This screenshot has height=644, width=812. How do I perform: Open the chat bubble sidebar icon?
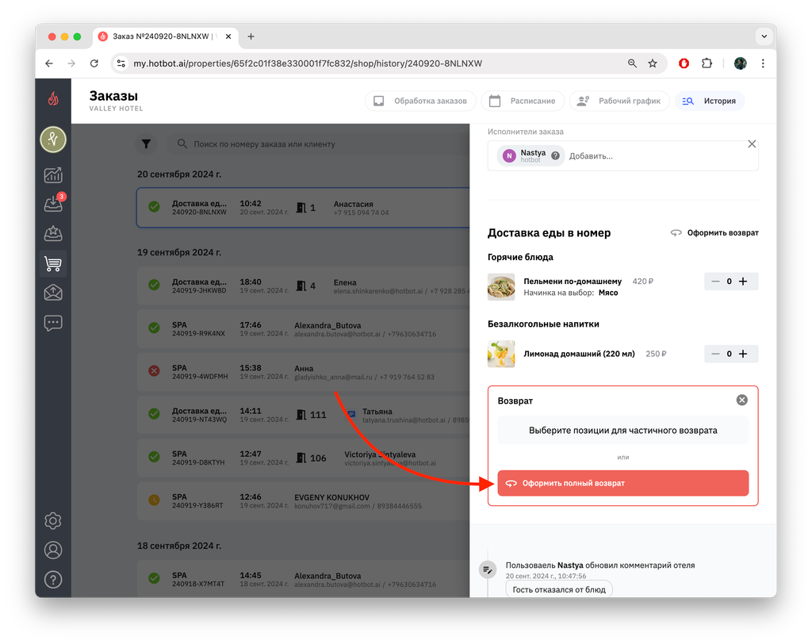coord(53,324)
